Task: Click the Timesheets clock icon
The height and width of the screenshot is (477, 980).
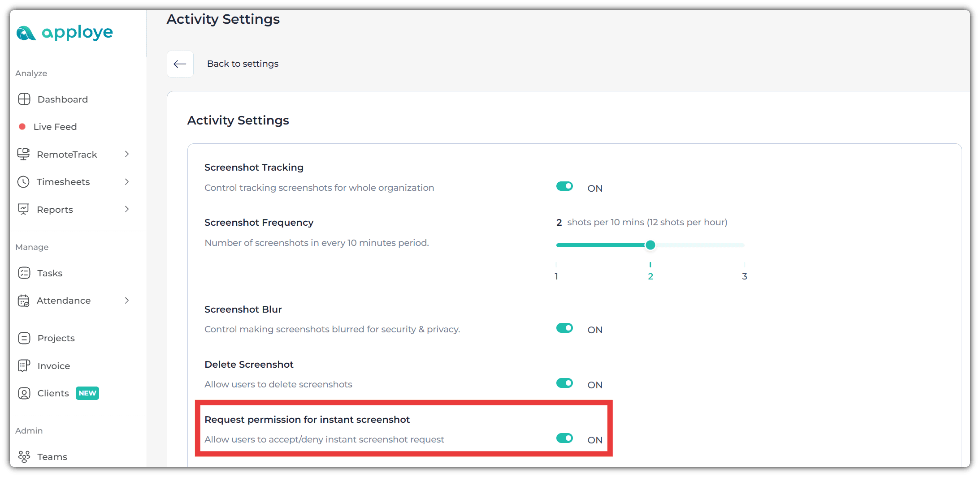Action: [x=23, y=182]
